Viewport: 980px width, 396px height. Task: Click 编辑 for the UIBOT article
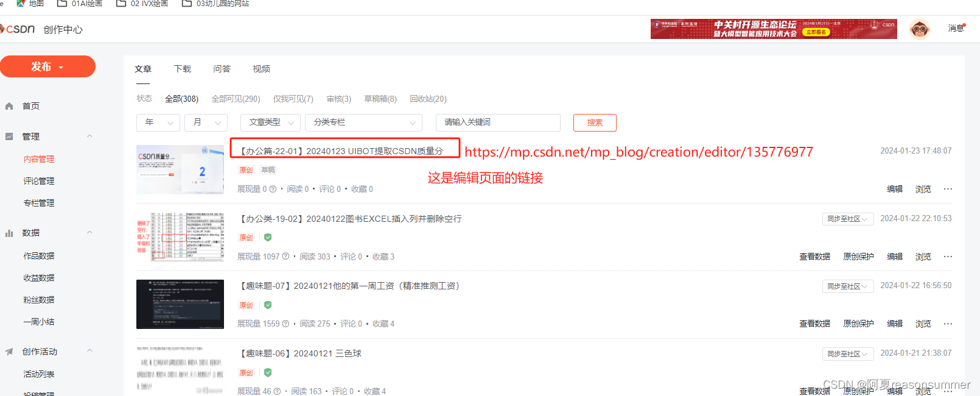[895, 189]
